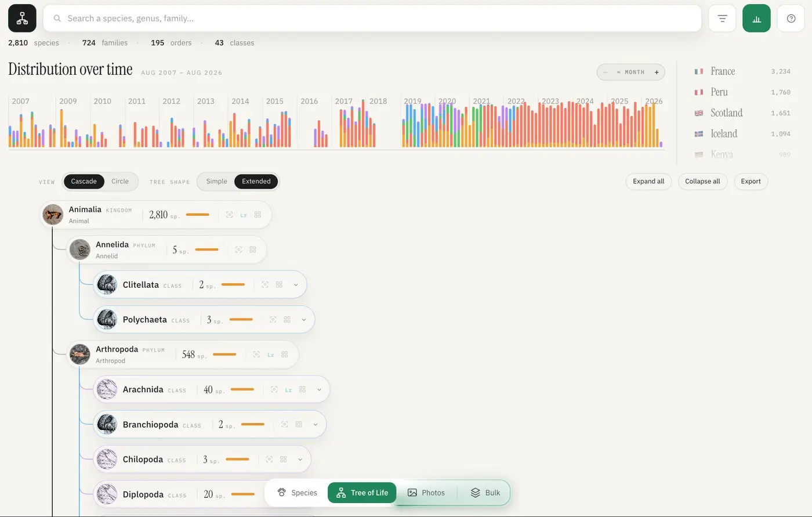Image resolution: width=812 pixels, height=517 pixels.
Task: Click the Export button
Action: click(751, 181)
